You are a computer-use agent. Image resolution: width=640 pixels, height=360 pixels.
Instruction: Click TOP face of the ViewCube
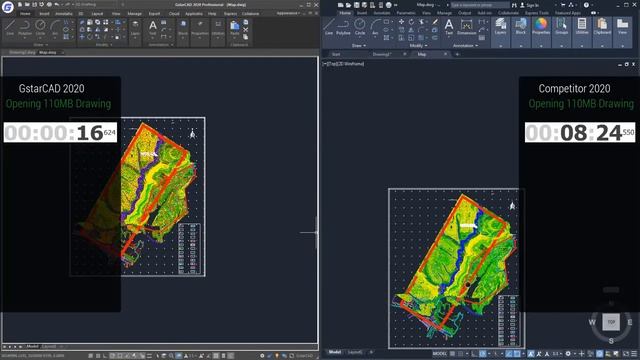coord(611,322)
